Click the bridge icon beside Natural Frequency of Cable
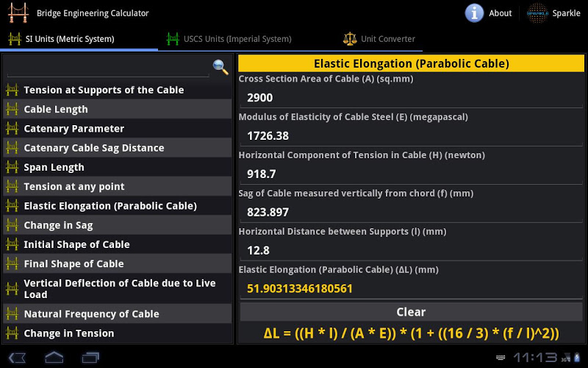 click(x=12, y=314)
